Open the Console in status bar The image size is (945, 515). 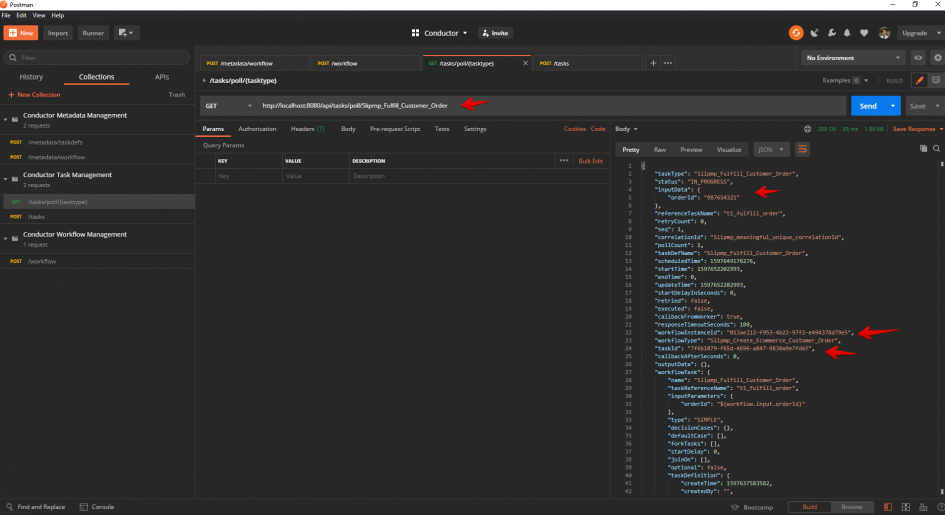tap(97, 507)
